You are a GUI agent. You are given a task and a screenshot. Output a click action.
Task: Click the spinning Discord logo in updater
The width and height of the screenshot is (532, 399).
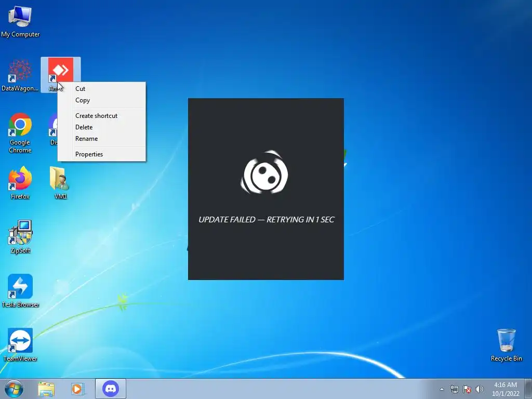pos(265,172)
